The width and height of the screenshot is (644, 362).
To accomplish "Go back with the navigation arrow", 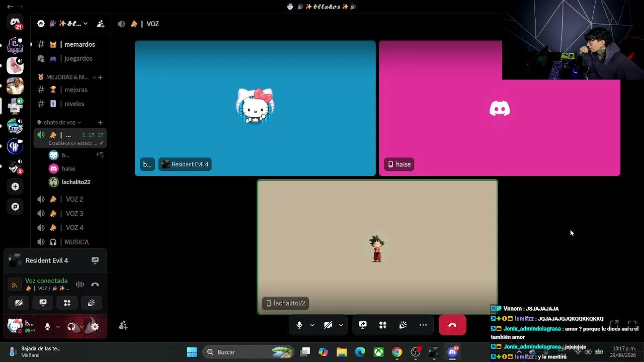I will (x=10, y=7).
